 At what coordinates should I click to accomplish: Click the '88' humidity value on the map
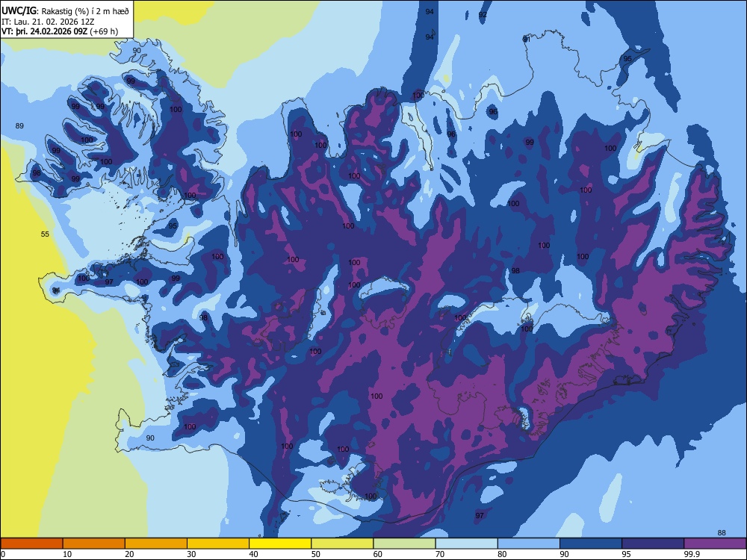722,533
